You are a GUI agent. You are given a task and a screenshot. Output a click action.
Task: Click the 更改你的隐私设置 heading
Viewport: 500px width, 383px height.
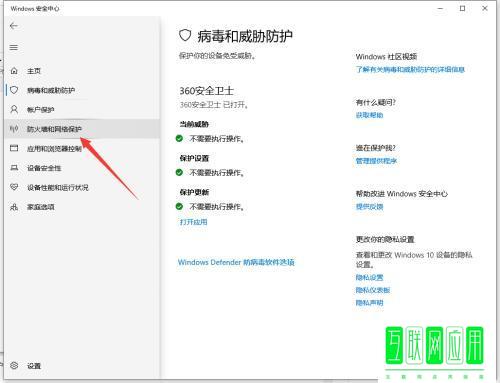pos(385,239)
